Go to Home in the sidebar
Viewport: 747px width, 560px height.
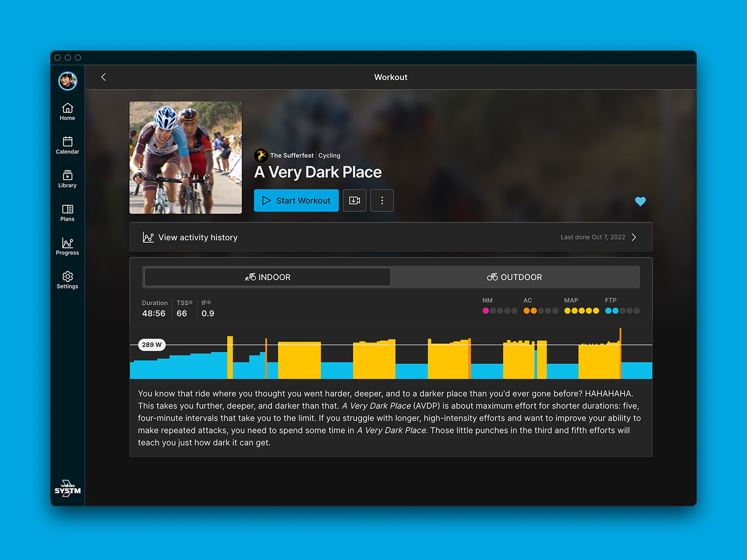coord(68,112)
